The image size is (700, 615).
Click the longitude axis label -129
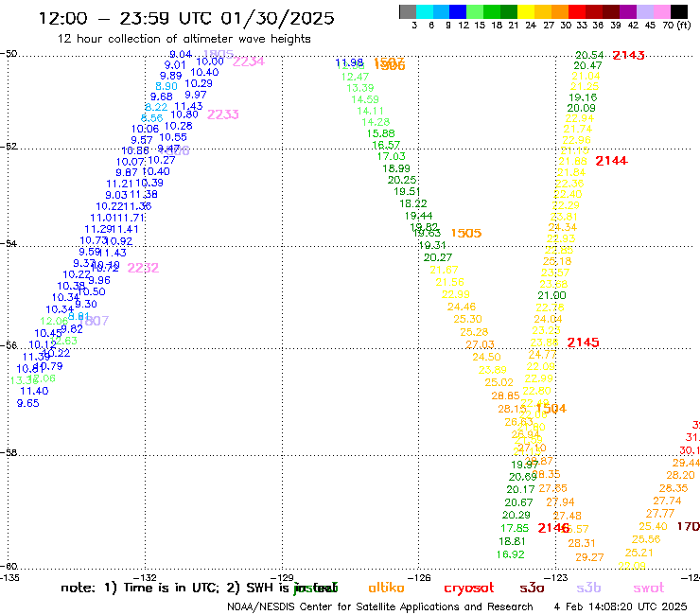[284, 578]
